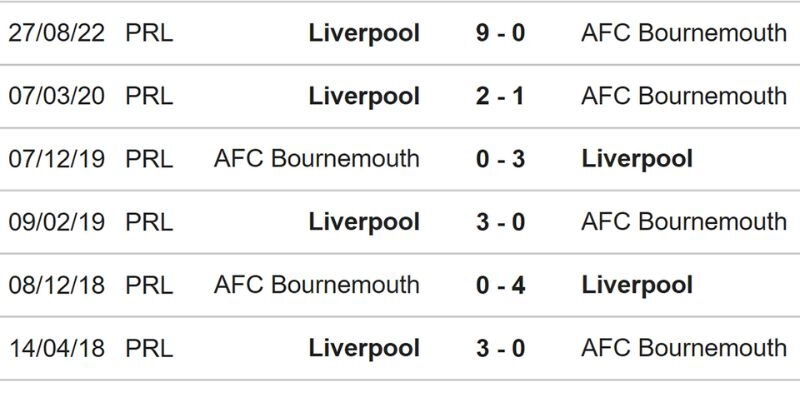
Task: Click the 0 - 4 score
Action: [501, 285]
